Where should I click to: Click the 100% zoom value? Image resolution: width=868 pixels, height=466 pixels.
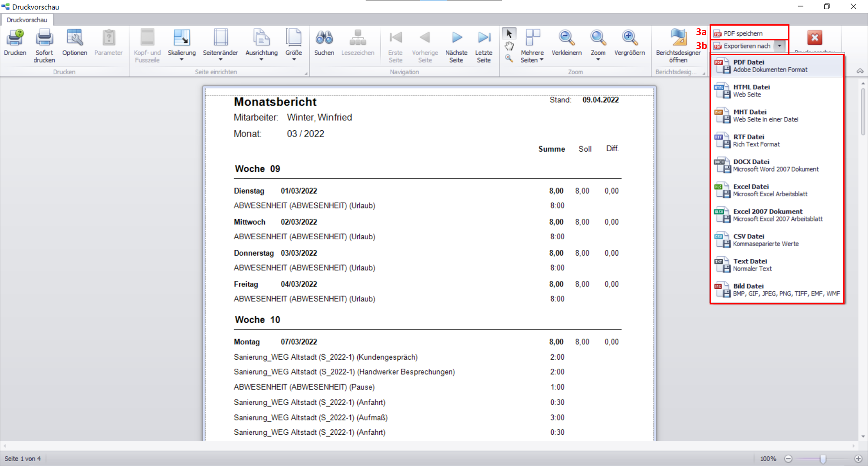click(x=768, y=459)
